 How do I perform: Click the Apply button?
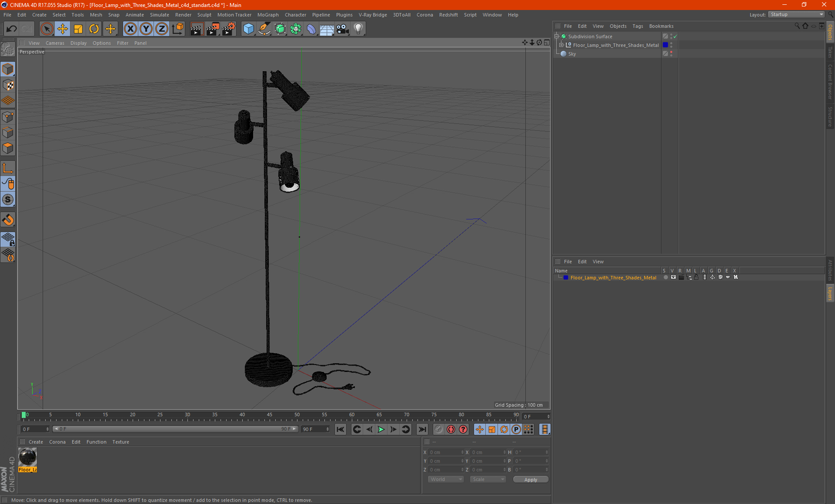[531, 480]
